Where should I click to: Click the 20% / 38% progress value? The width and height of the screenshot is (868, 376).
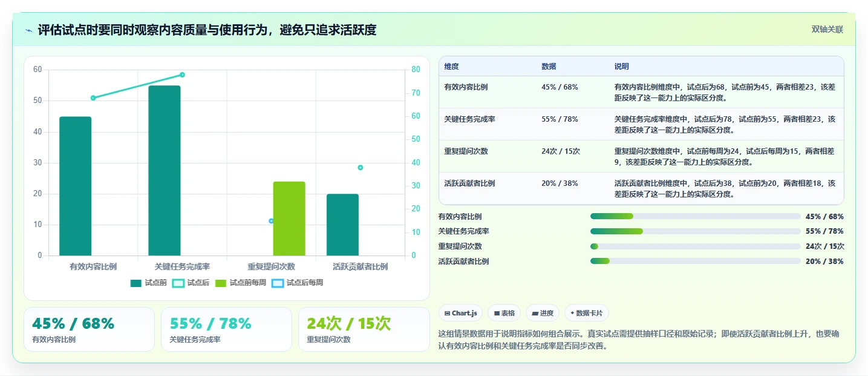tap(824, 262)
